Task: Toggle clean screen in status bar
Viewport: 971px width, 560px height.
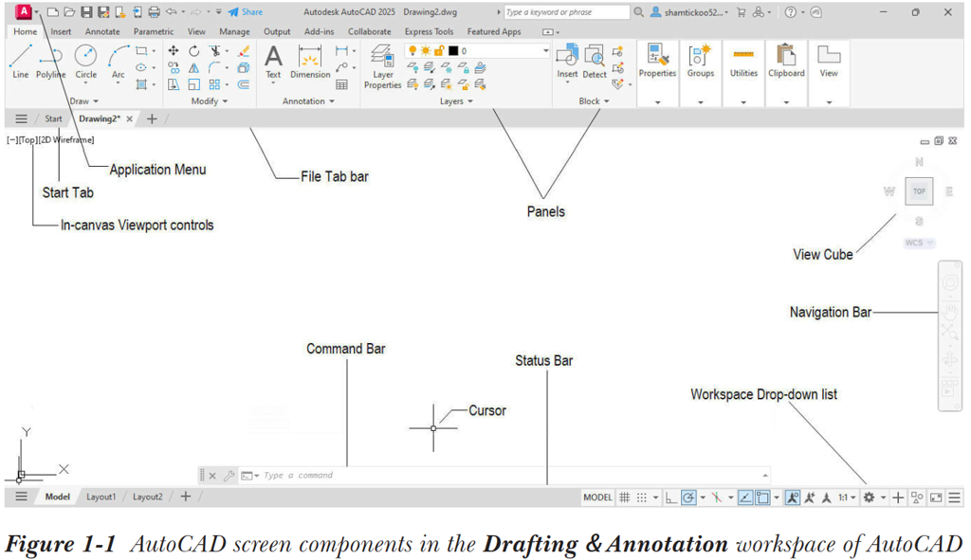Action: pos(936,497)
